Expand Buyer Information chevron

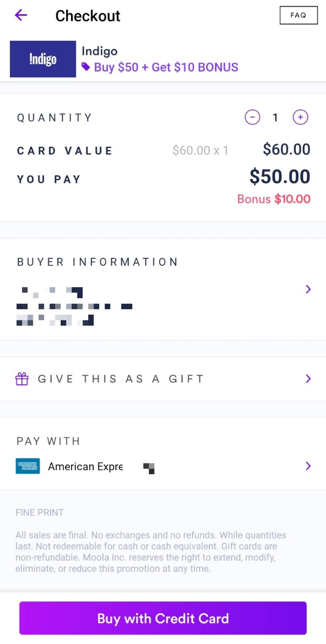coord(308,289)
